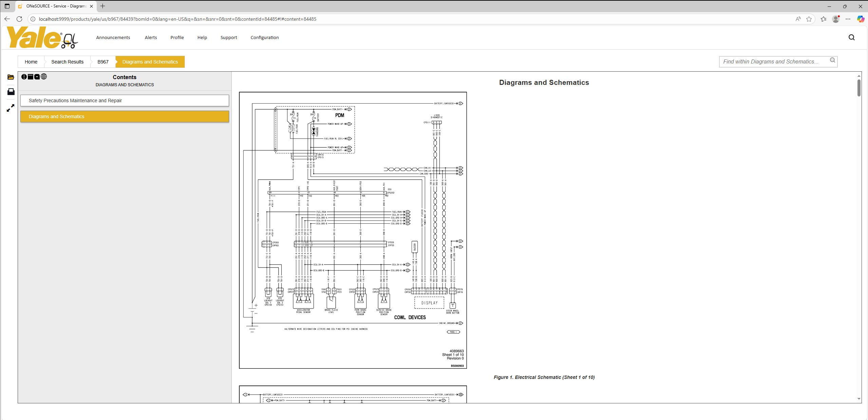Click the info icon above Contents panel
Image resolution: width=868 pixels, height=420 pixels.
point(24,77)
